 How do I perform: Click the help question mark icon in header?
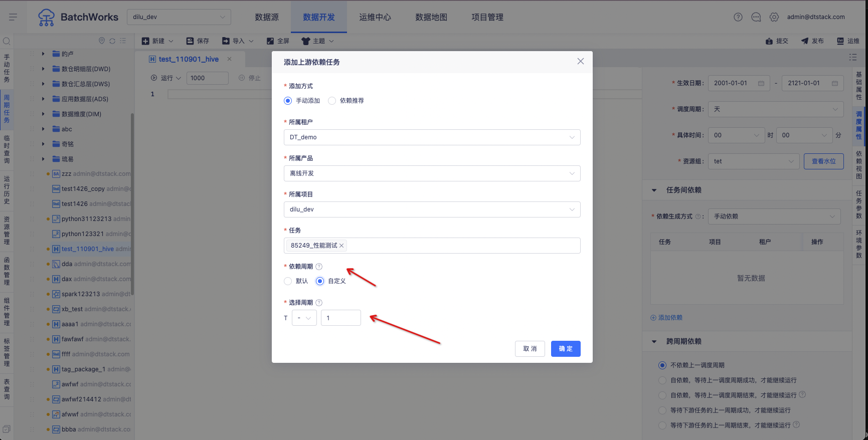point(738,17)
